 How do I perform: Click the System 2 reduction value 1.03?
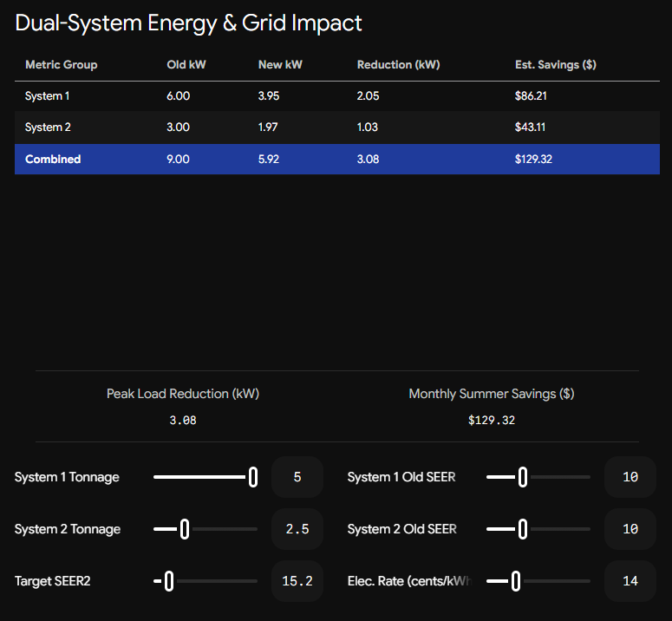pyautogui.click(x=368, y=127)
